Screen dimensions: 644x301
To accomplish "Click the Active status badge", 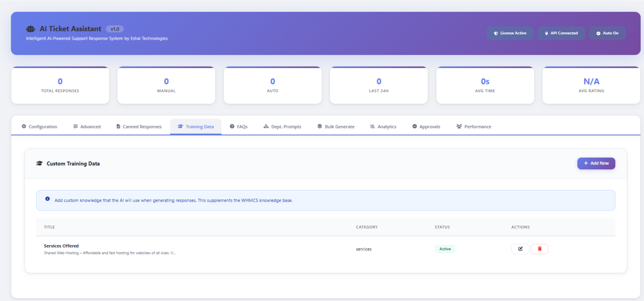I will point(445,249).
